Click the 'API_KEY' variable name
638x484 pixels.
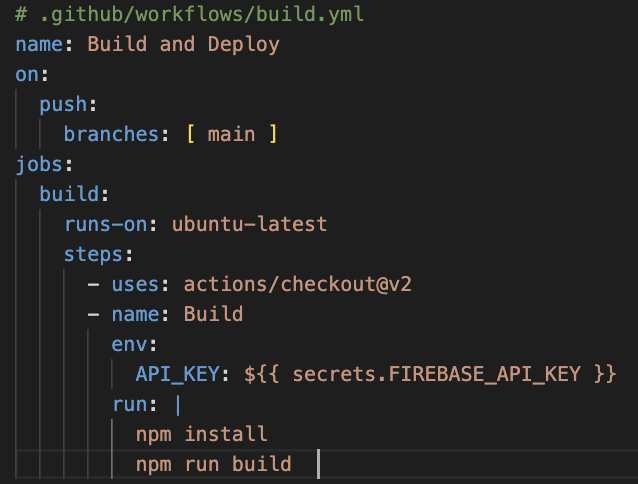[178, 375]
